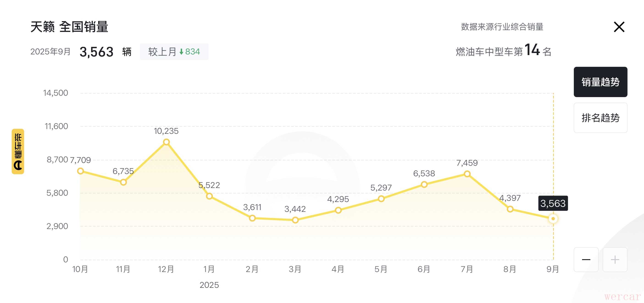Click the 2月 data point 3,611
This screenshot has width=644, height=303.
pyautogui.click(x=252, y=218)
